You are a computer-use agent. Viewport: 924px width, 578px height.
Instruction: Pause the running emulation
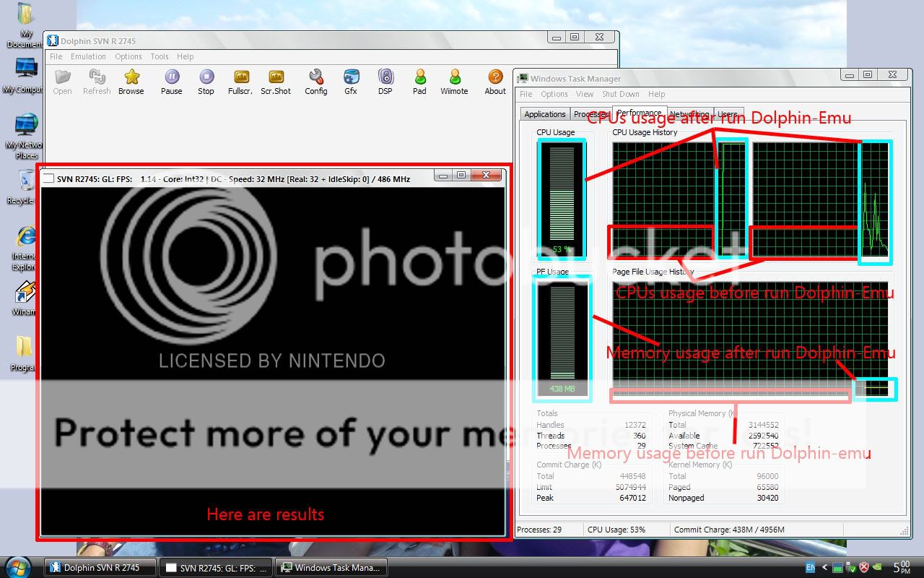click(171, 79)
